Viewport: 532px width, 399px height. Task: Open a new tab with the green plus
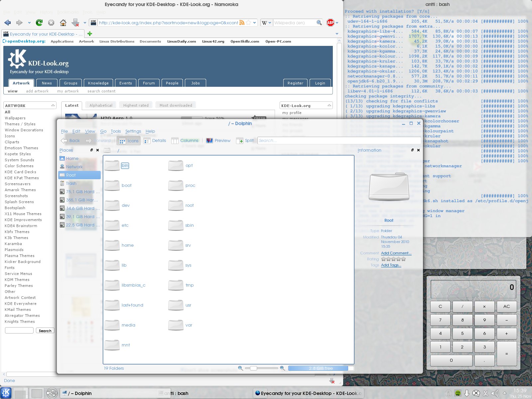(x=89, y=34)
